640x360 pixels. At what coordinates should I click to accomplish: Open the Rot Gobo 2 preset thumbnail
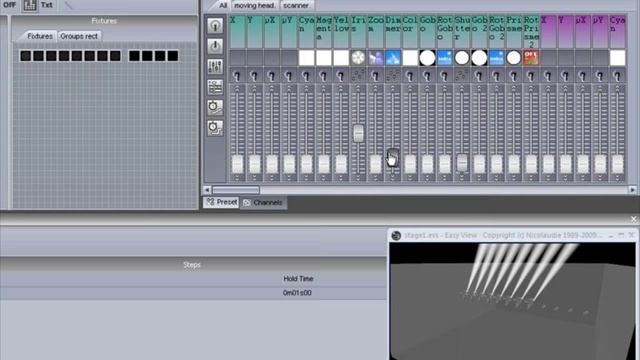[x=496, y=58]
